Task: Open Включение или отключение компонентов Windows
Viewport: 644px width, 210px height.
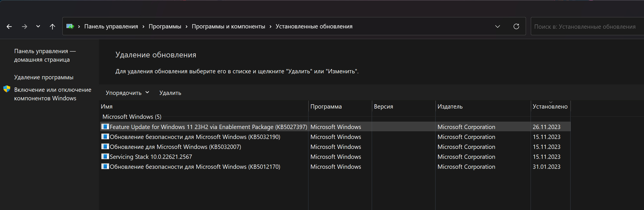Action: click(53, 94)
